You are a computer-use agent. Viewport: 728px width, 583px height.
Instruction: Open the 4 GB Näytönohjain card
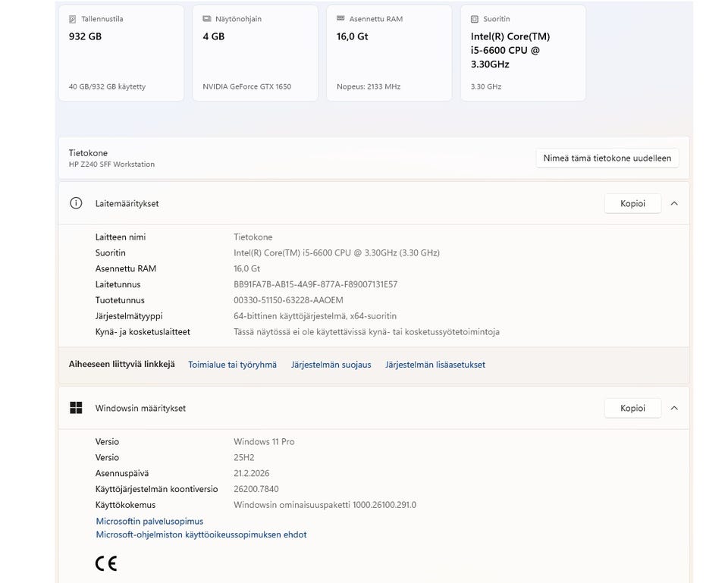(x=255, y=53)
